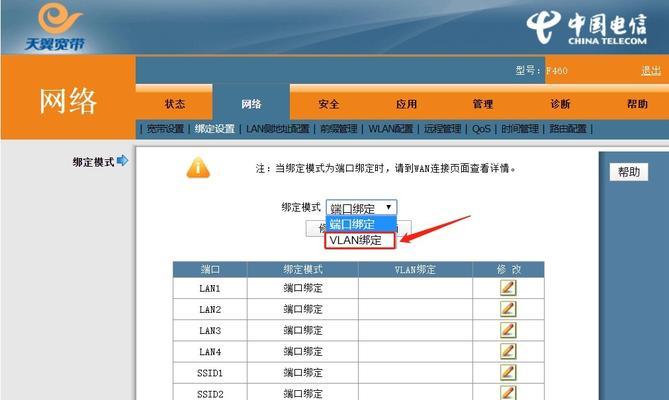The height and width of the screenshot is (400, 669).
Task: Open LAN侧地址配置 submenu
Action: [277, 129]
